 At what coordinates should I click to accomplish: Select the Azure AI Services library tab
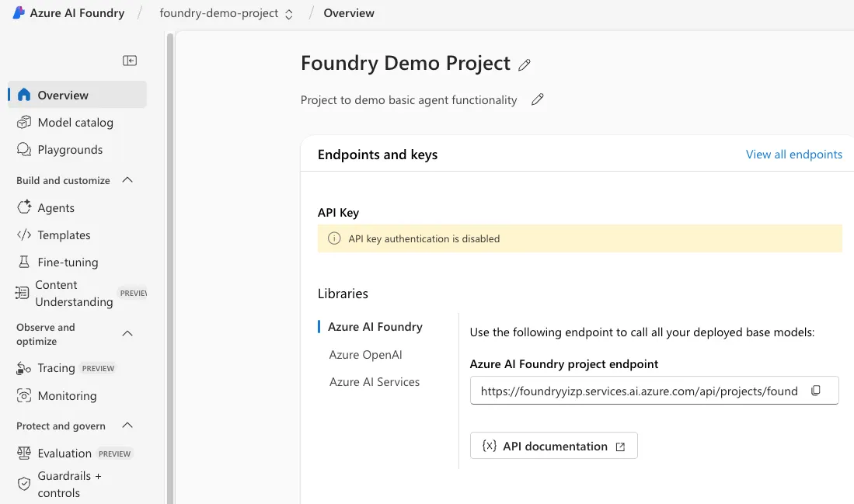374,382
